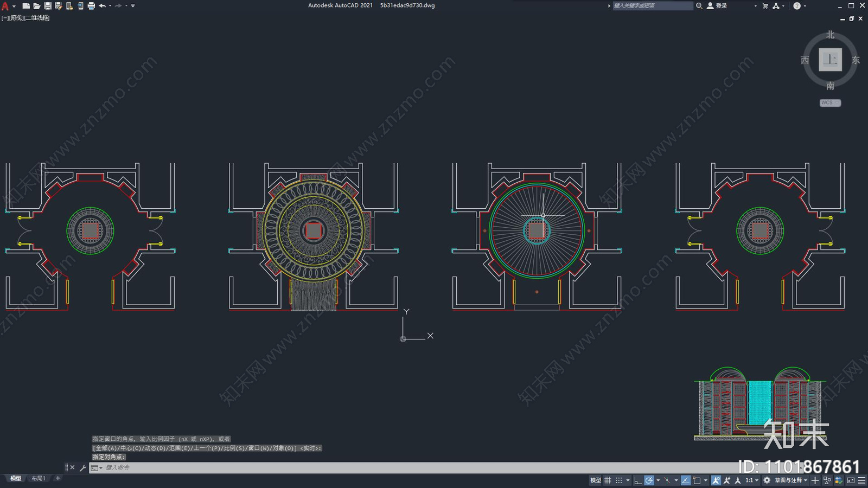This screenshot has width=868, height=488.
Task: Toggle the grid display in status bar
Action: (608, 480)
